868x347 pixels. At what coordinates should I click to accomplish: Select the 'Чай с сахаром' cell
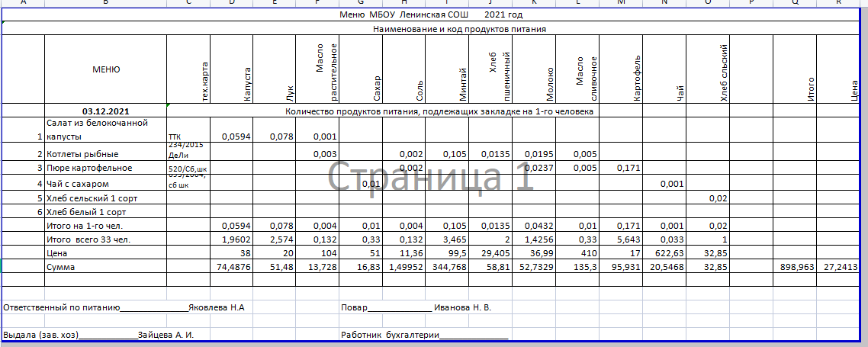[x=78, y=184]
